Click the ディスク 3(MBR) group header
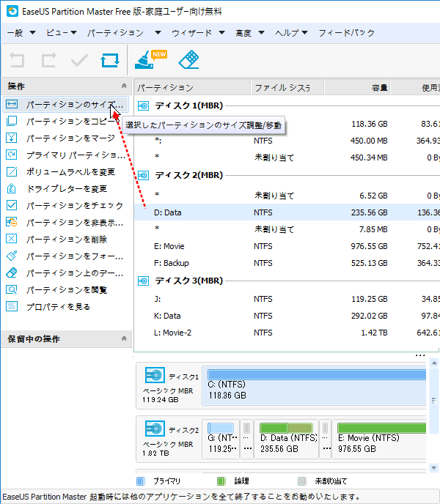The width and height of the screenshot is (440, 504). 188,281
